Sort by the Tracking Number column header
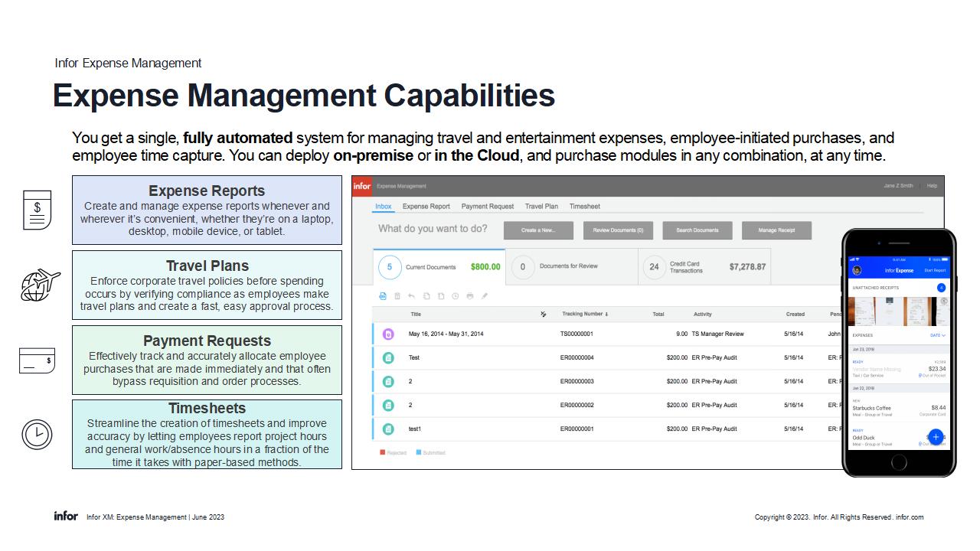Viewport: 980px width, 551px height. [x=585, y=314]
